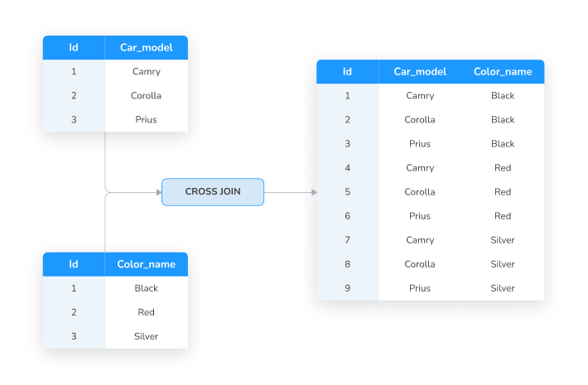Select the Car_model header in result table

[x=420, y=71]
